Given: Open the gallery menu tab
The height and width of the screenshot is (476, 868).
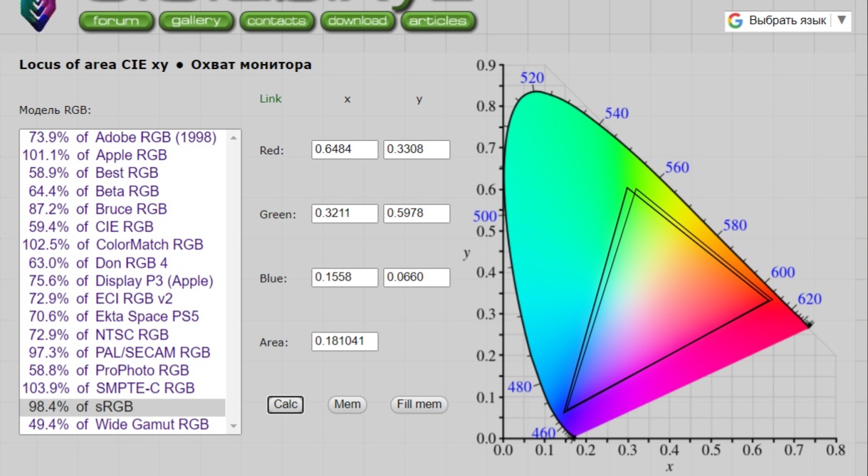Looking at the screenshot, I should click(x=196, y=21).
